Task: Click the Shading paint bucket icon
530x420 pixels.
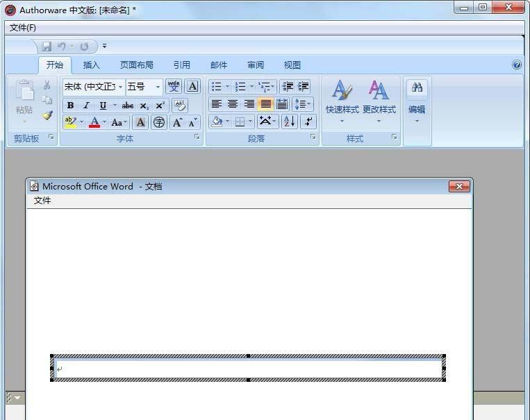Action: point(216,121)
